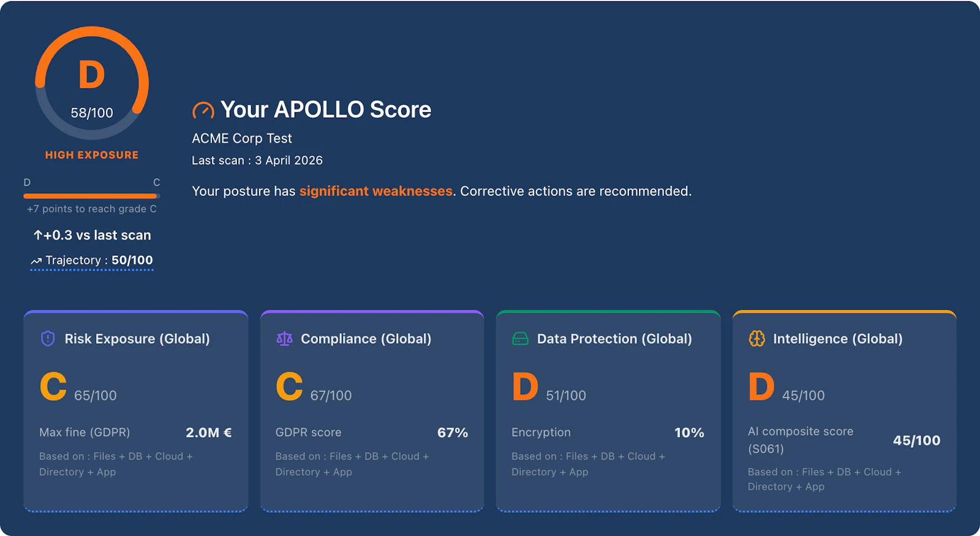Viewport: 980px width, 536px height.
Task: Click the upward arrow before +0.3 vs last scan
Action: 38,235
